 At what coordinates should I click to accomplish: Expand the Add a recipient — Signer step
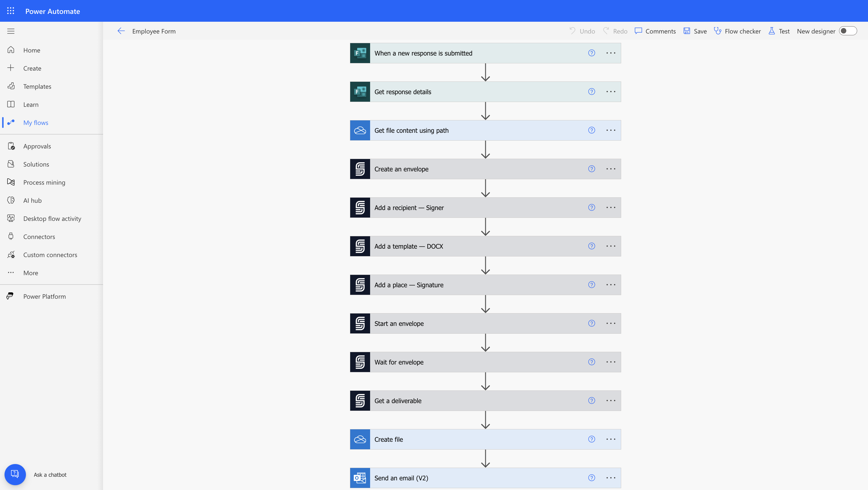(472, 208)
